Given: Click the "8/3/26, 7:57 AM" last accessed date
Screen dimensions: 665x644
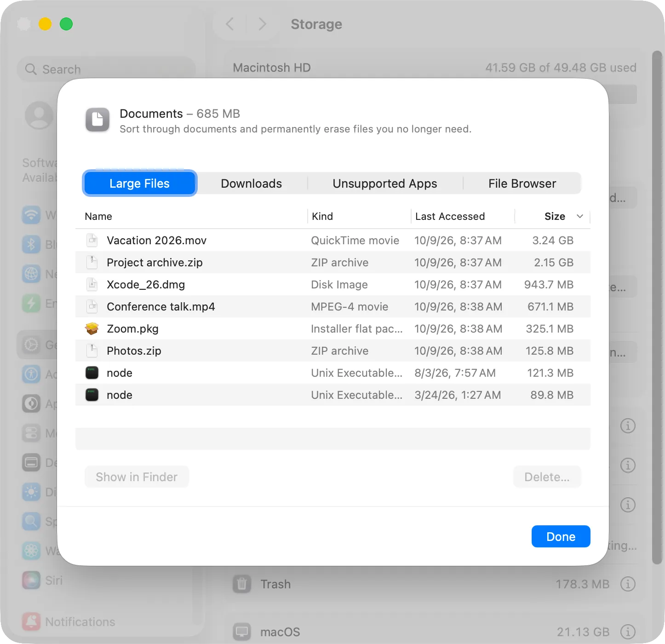Looking at the screenshot, I should coord(455,373).
